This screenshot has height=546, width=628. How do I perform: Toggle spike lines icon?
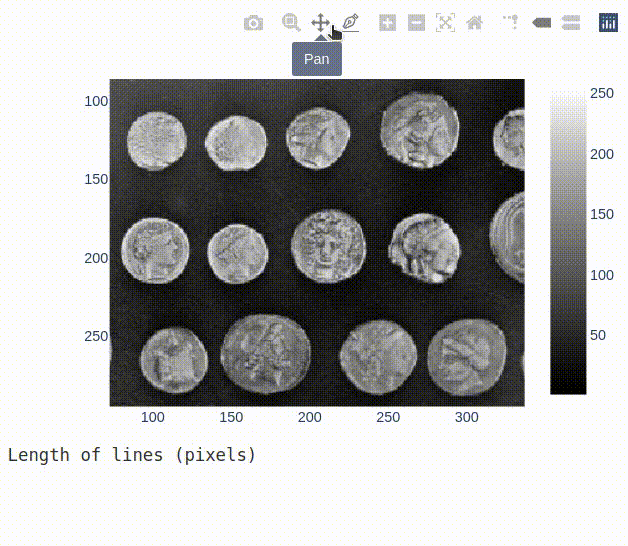pyautogui.click(x=510, y=22)
